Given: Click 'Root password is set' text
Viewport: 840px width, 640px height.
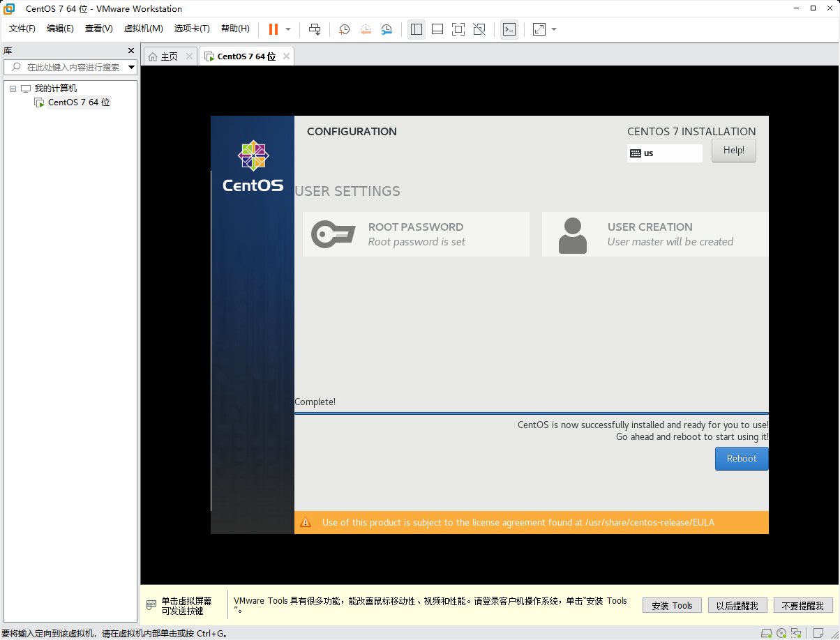Looking at the screenshot, I should tap(417, 242).
